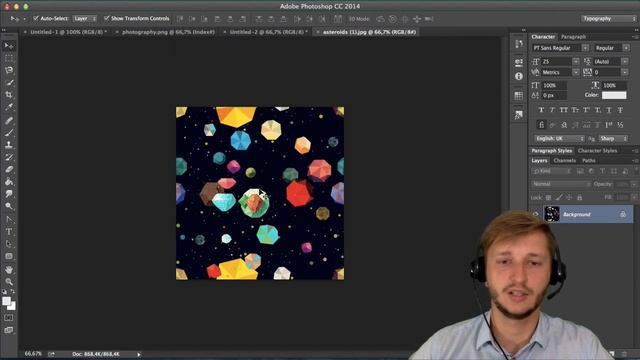Switch to the Untitled-1 document tab

point(68,32)
